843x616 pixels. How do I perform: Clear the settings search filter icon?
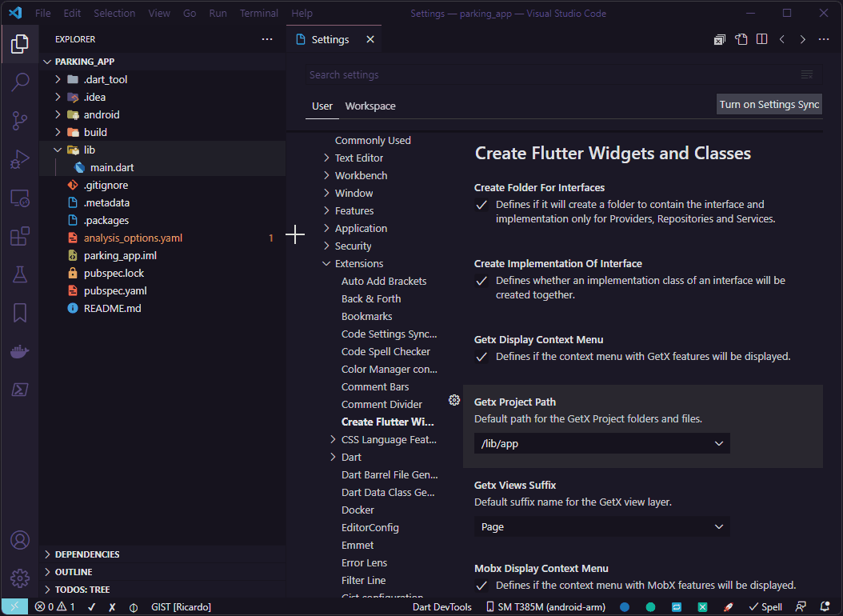tap(807, 74)
